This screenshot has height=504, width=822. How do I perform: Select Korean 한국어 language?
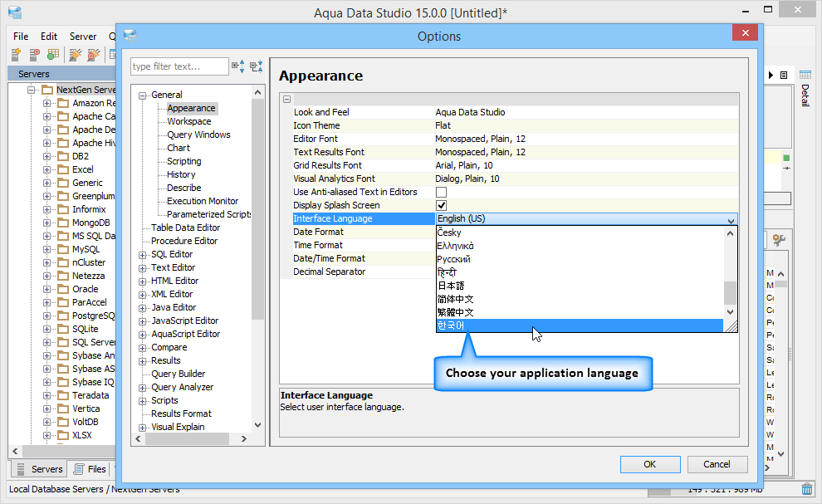click(580, 325)
